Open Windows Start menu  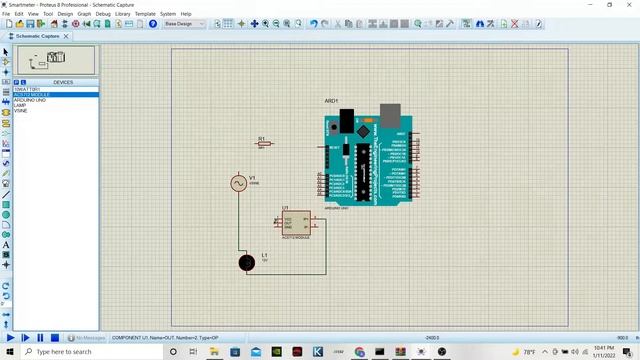(x=10, y=351)
